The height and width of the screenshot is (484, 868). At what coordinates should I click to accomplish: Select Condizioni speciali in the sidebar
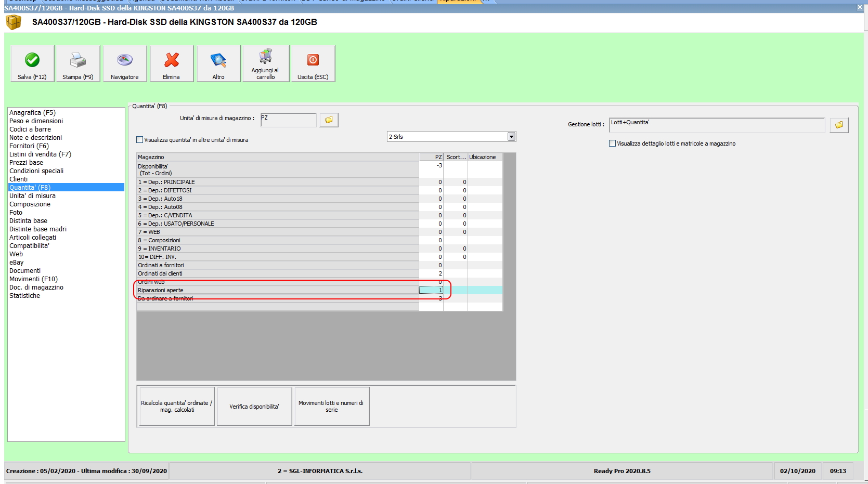point(36,171)
